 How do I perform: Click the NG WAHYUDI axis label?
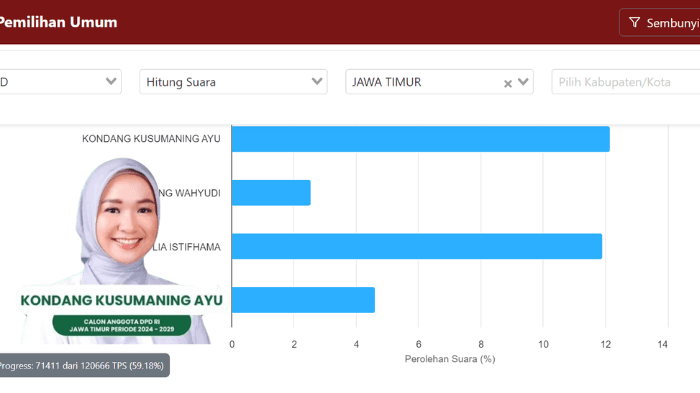tap(189, 193)
